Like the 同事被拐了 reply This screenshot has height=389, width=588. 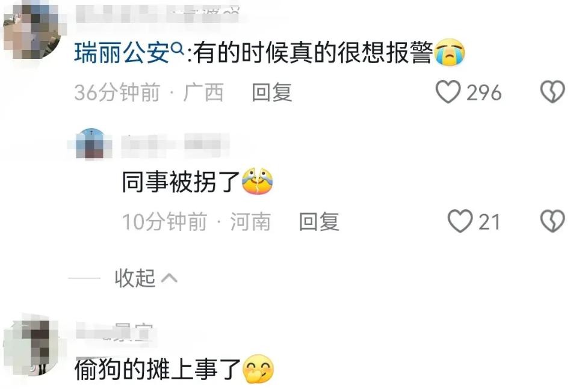[460, 221]
